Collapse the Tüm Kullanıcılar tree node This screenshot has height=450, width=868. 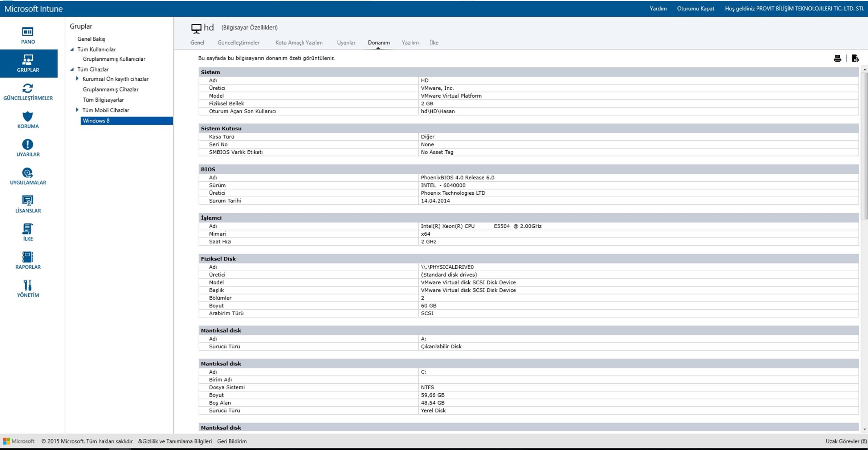pyautogui.click(x=72, y=49)
